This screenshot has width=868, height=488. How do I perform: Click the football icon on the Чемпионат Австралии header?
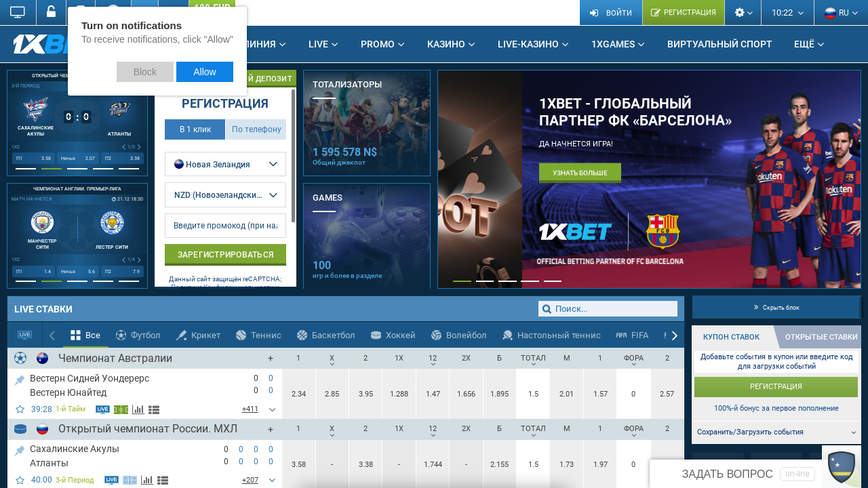pos(20,358)
